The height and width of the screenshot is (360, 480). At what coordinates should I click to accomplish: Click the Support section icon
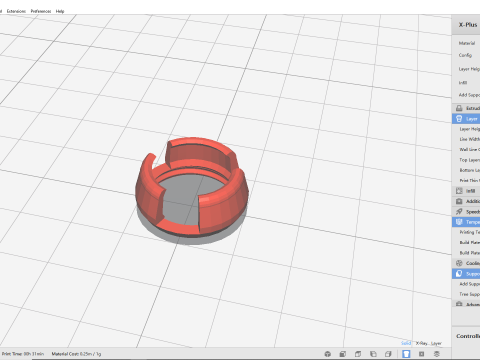pyautogui.click(x=459, y=274)
